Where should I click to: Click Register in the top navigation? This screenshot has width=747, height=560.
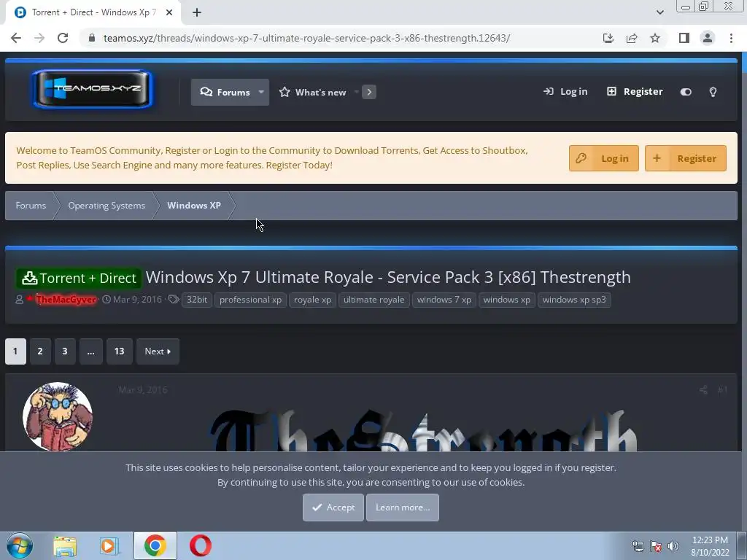coord(635,91)
